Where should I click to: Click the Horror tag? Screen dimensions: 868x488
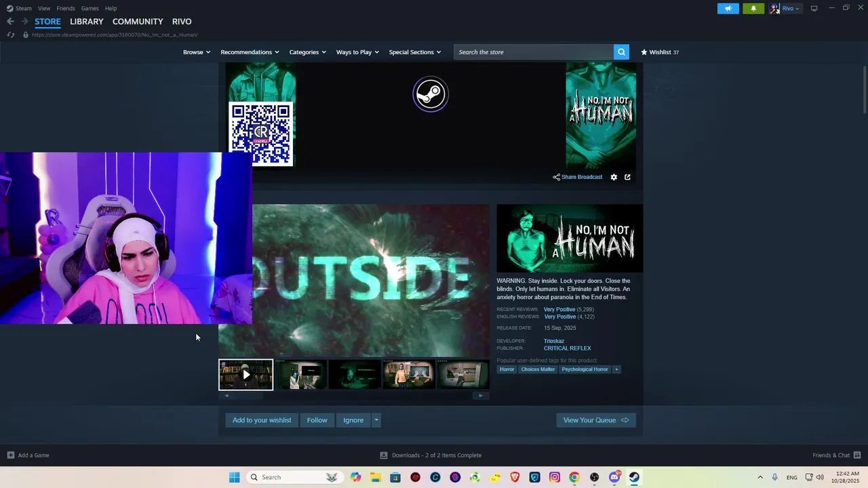pyautogui.click(x=507, y=369)
